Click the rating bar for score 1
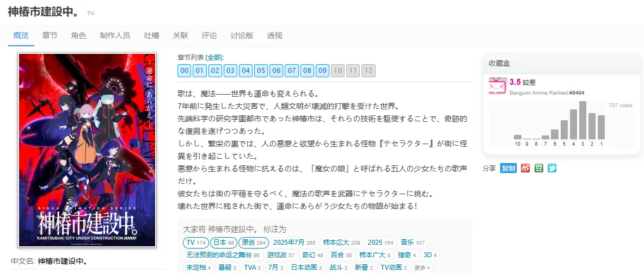This screenshot has width=644, height=273. (602, 127)
